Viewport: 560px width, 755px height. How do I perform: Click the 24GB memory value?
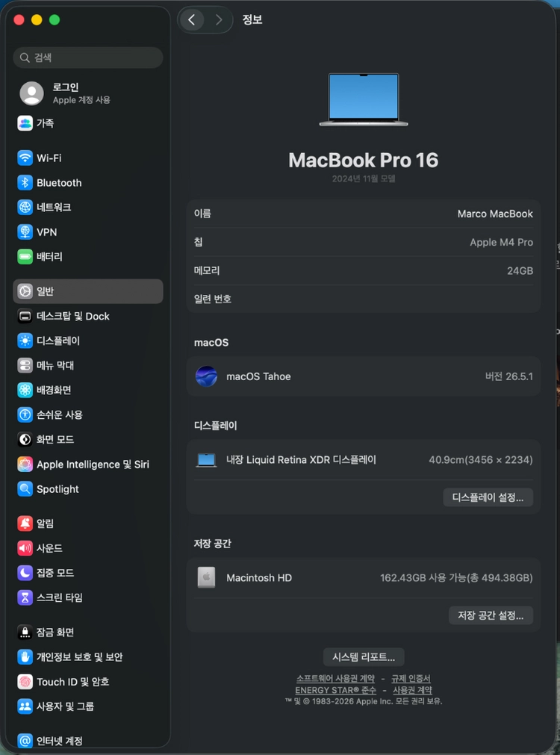tap(520, 270)
